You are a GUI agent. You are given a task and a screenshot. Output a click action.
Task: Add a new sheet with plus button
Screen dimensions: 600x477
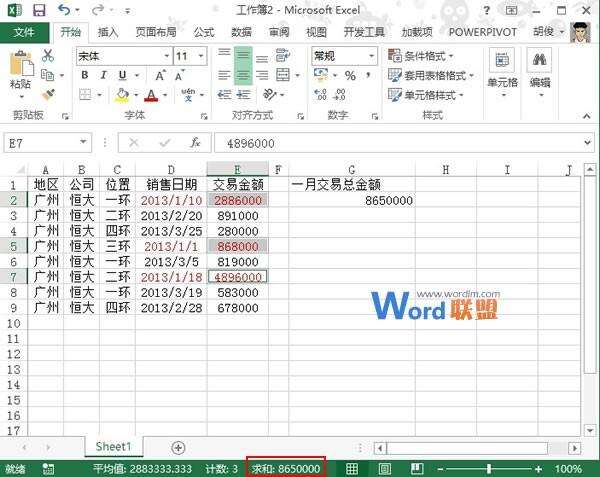point(178,447)
